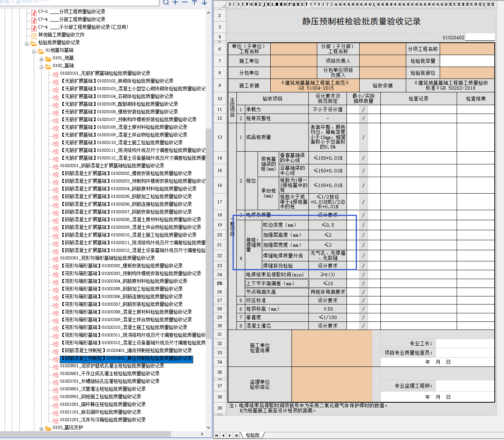The image size is (504, 440).
Task: Click the plus (expand all) icon
Action: pos(175,2)
